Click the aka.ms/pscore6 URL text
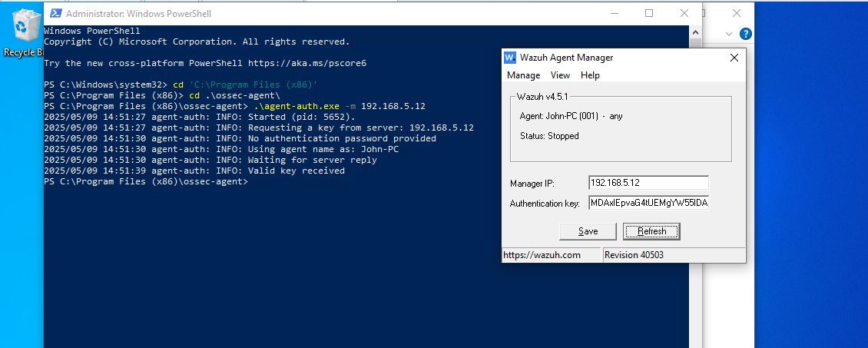868x348 pixels. tap(307, 63)
